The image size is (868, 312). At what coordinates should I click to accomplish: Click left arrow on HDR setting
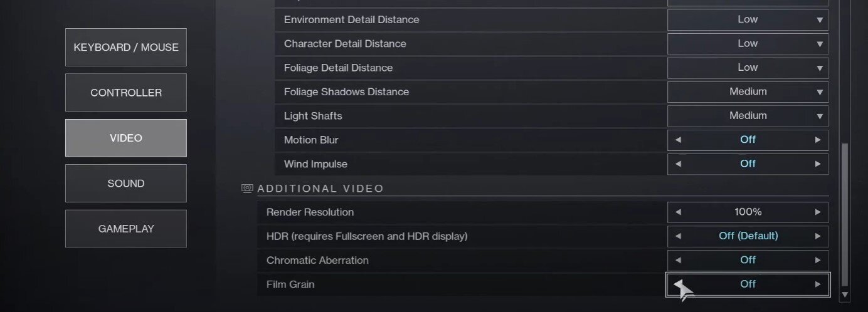(678, 236)
